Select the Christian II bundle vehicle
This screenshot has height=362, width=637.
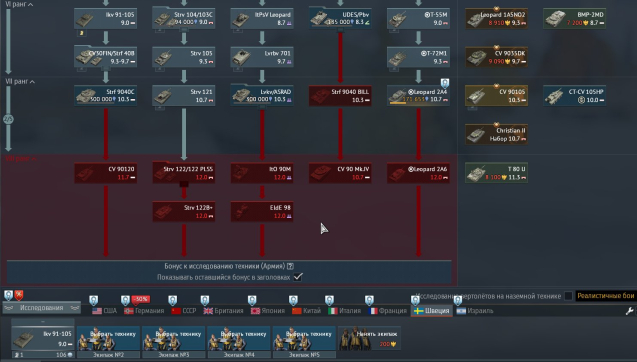[x=496, y=134]
